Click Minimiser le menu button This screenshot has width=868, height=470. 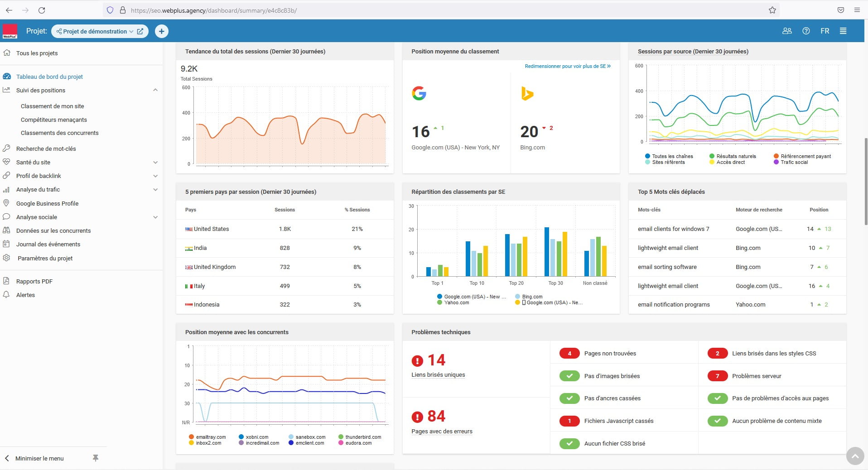39,458
